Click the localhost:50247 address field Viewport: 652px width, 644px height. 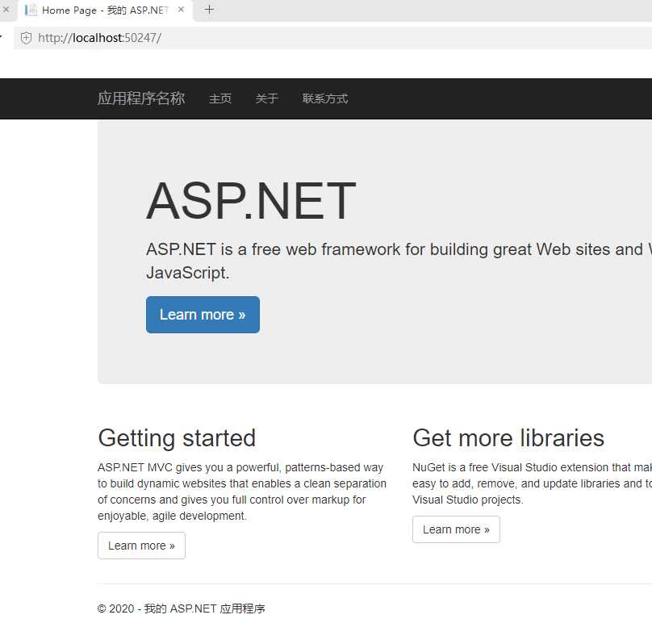332,38
